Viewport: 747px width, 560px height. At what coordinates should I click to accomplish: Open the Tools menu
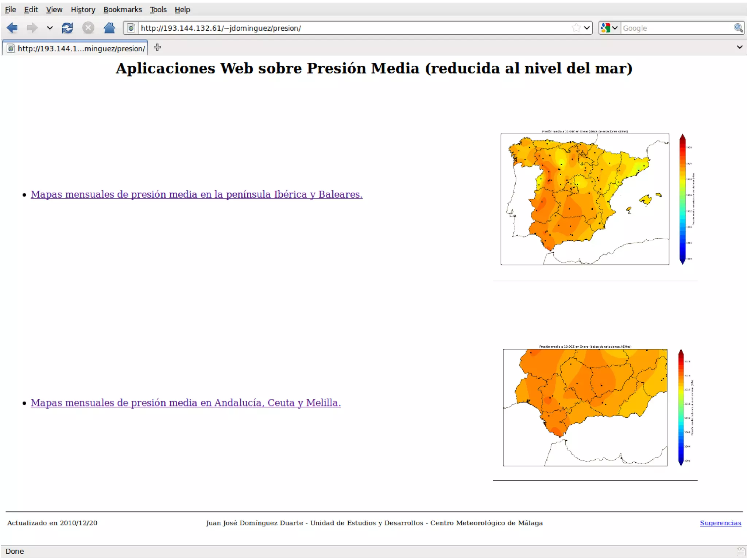click(158, 9)
